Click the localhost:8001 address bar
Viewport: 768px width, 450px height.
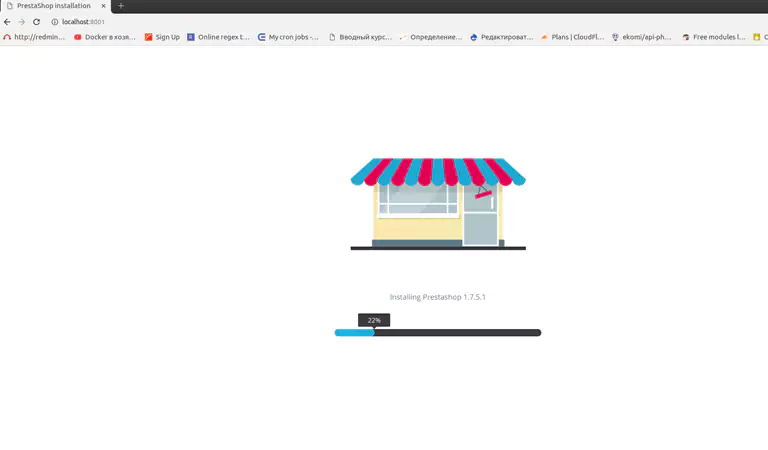[300, 21]
